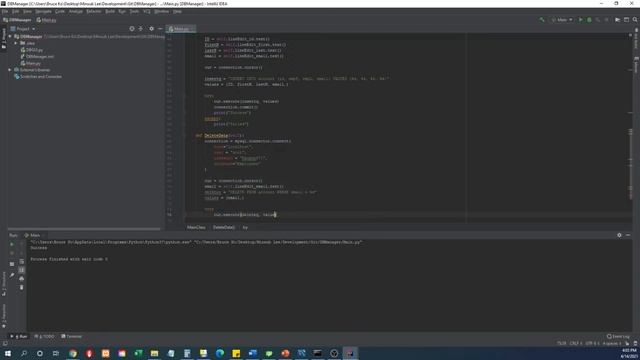
Task: Open the Event Log in status bar
Action: [618, 336]
